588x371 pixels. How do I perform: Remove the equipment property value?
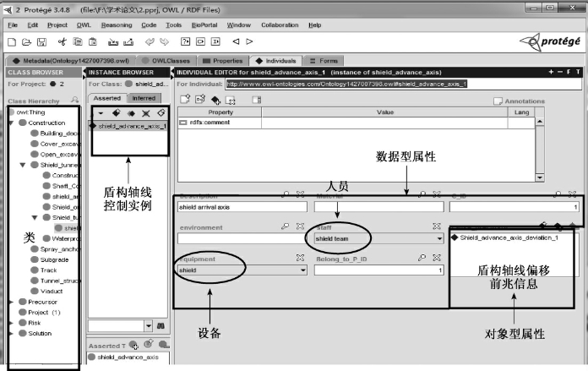[300, 258]
